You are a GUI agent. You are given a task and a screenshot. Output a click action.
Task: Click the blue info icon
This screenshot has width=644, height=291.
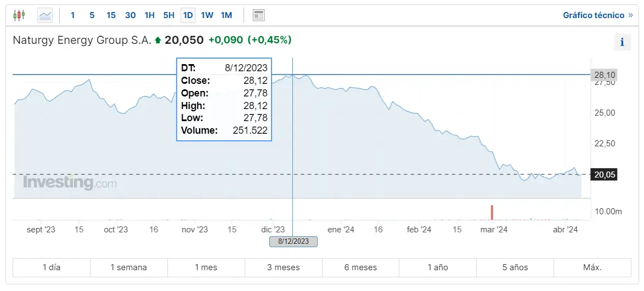622,42
